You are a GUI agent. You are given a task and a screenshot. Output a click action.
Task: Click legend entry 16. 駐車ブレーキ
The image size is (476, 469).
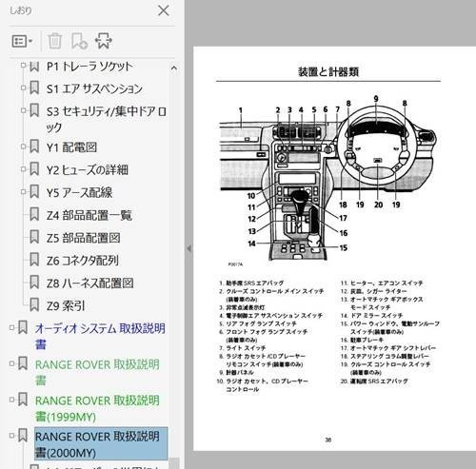point(362,340)
